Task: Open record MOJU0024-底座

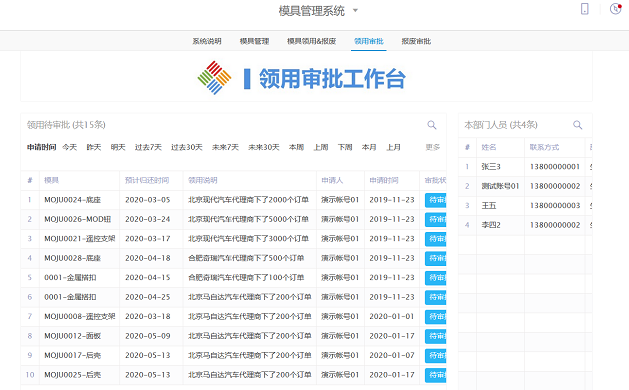Action: point(73,200)
